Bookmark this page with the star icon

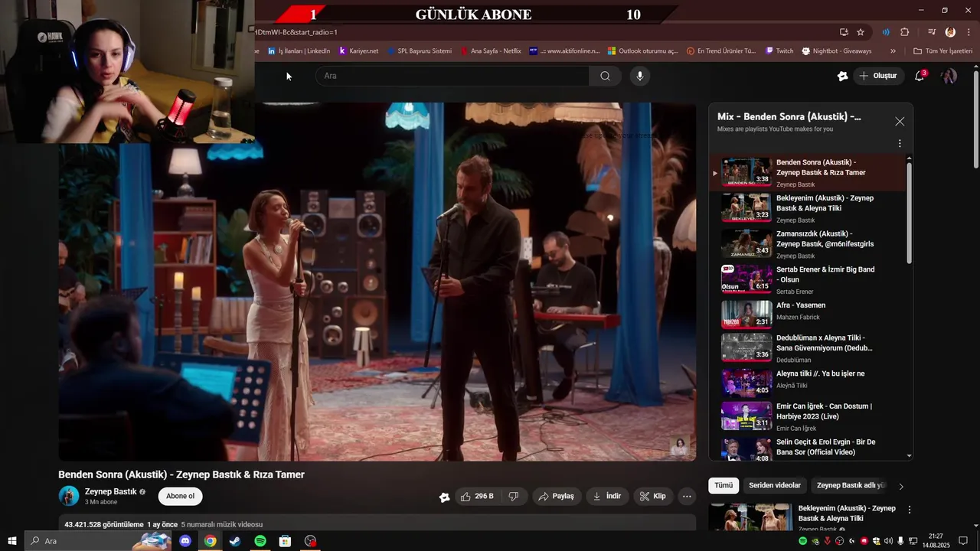pos(861,32)
